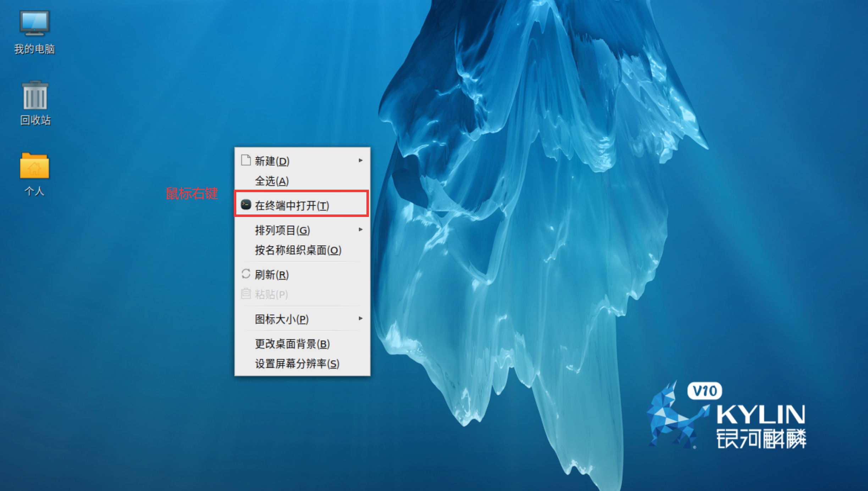Choose 刷新(R) from the menu

point(302,274)
